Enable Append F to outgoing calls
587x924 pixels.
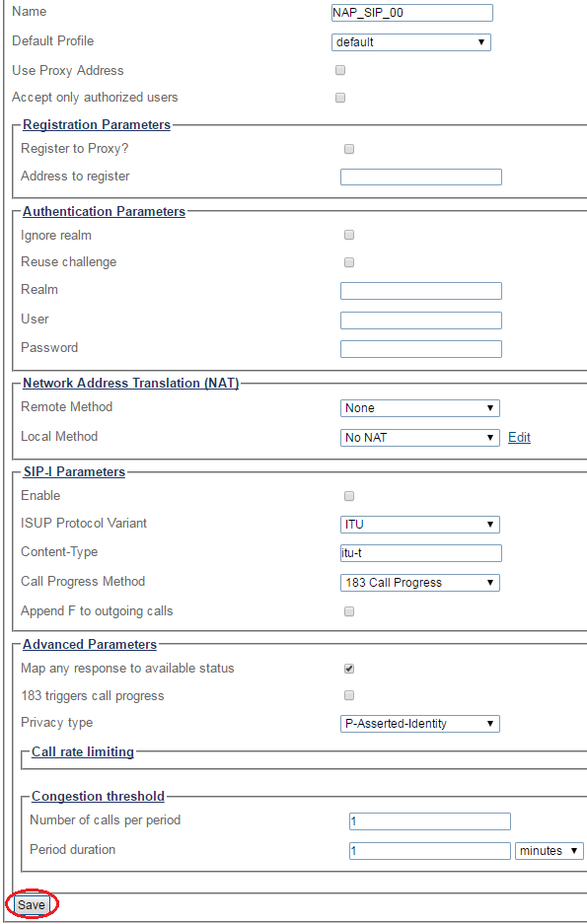(349, 611)
